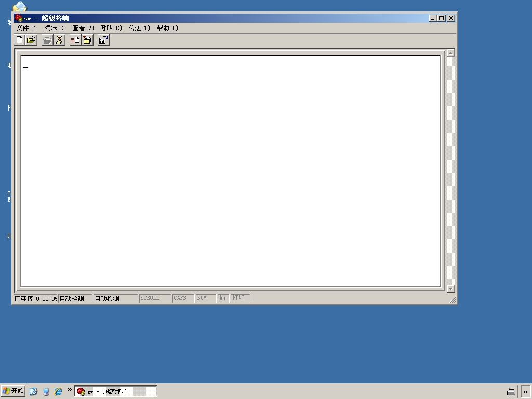This screenshot has width=532, height=399.
Task: Open an existing session file icon
Action: click(31, 40)
